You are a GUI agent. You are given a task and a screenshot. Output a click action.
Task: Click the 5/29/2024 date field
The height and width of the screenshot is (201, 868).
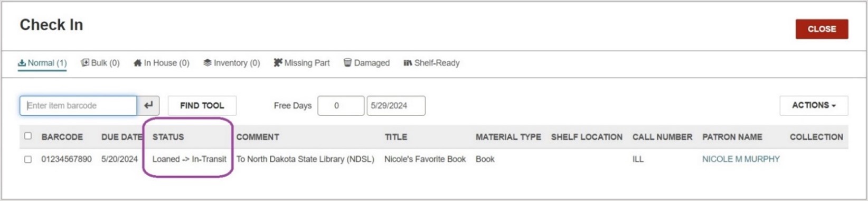click(x=396, y=105)
